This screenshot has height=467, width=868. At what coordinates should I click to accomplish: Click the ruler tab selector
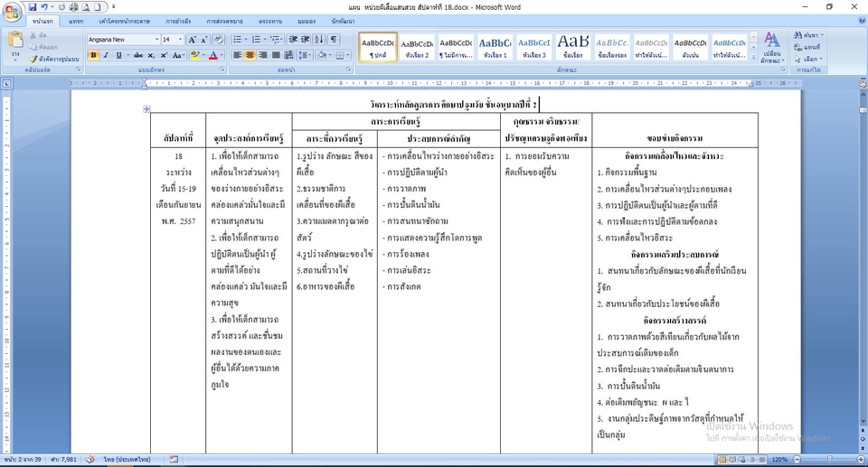click(x=6, y=83)
